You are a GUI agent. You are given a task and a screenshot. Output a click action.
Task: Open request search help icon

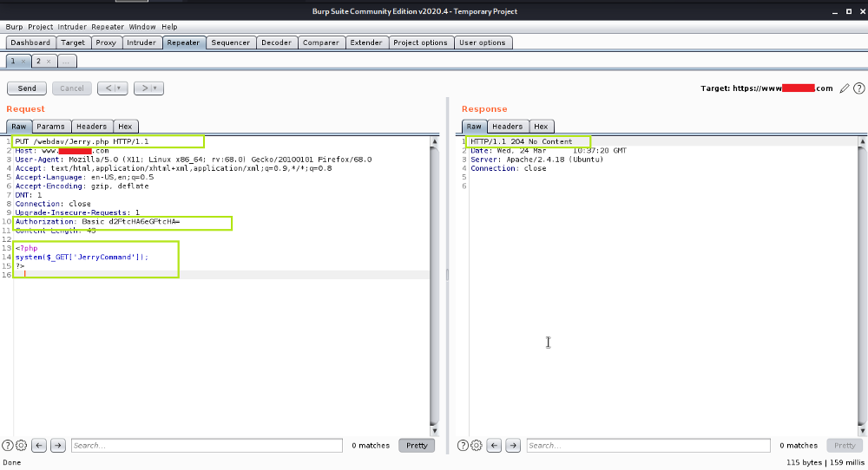(8, 445)
